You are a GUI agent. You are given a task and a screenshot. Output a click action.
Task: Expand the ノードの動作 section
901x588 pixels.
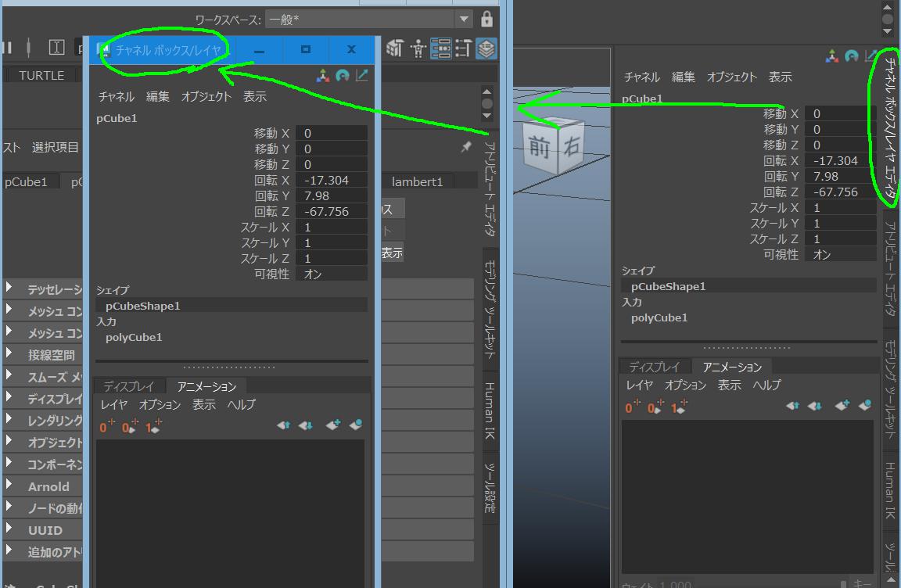tap(9, 505)
